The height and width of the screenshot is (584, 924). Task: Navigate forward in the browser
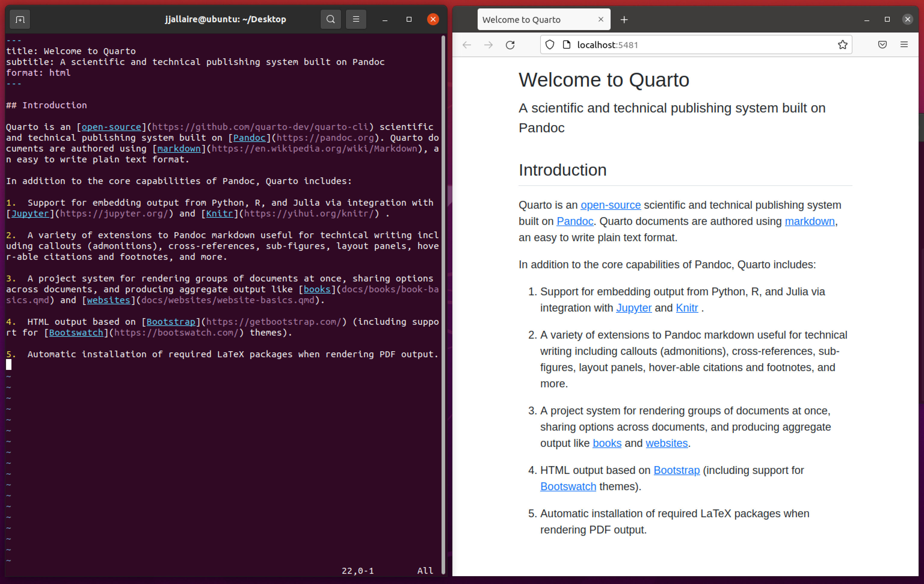488,45
